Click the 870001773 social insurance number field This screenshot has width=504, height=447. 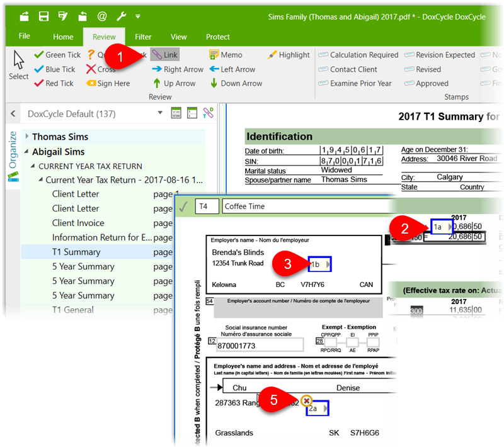pos(260,346)
